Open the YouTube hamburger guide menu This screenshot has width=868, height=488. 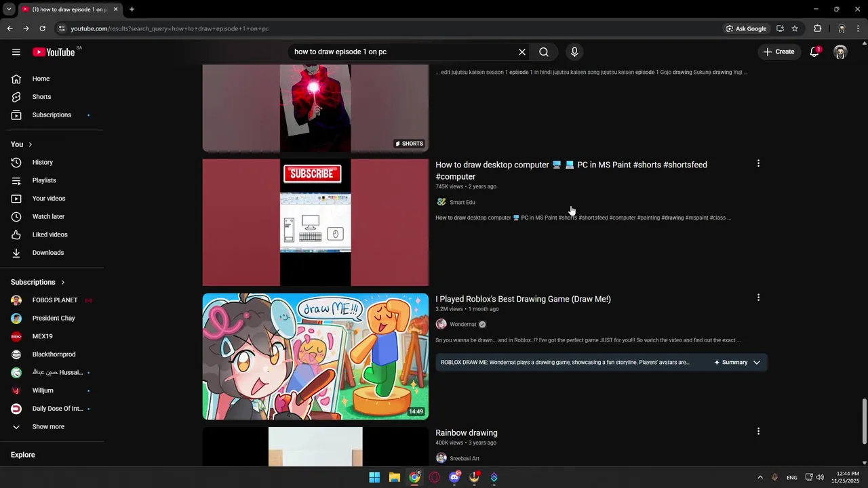click(x=16, y=52)
